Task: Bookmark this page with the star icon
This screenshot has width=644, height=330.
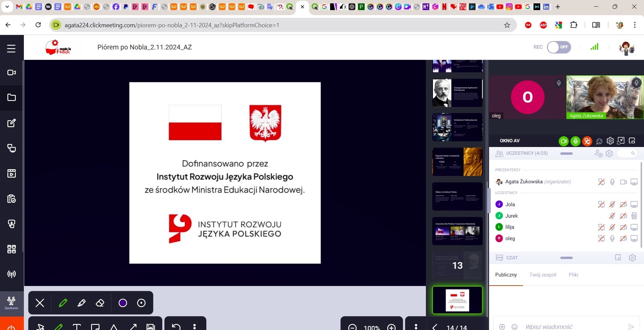Action: point(507,25)
